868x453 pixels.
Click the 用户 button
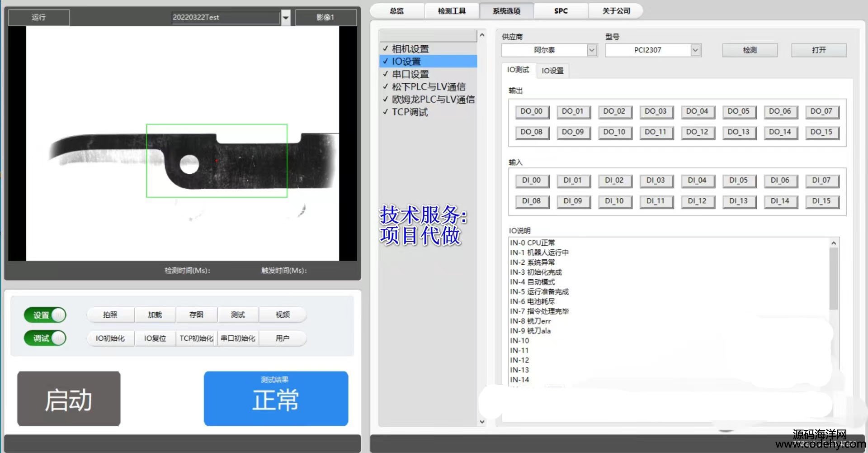point(283,339)
